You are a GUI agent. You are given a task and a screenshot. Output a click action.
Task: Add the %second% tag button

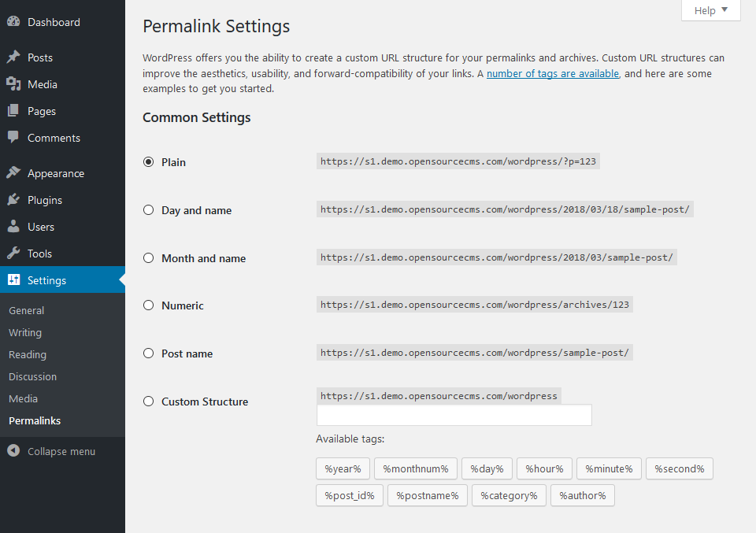click(x=680, y=469)
